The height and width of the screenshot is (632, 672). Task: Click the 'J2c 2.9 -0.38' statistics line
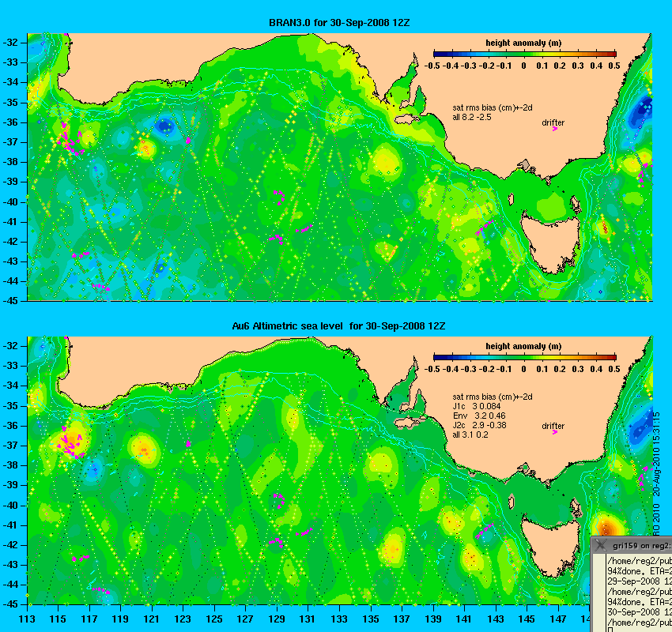pyautogui.click(x=479, y=425)
